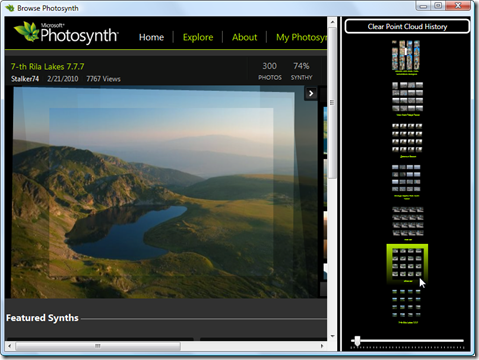This screenshot has height=360, width=479.
Task: Click the 7767 Views text
Action: tap(103, 79)
